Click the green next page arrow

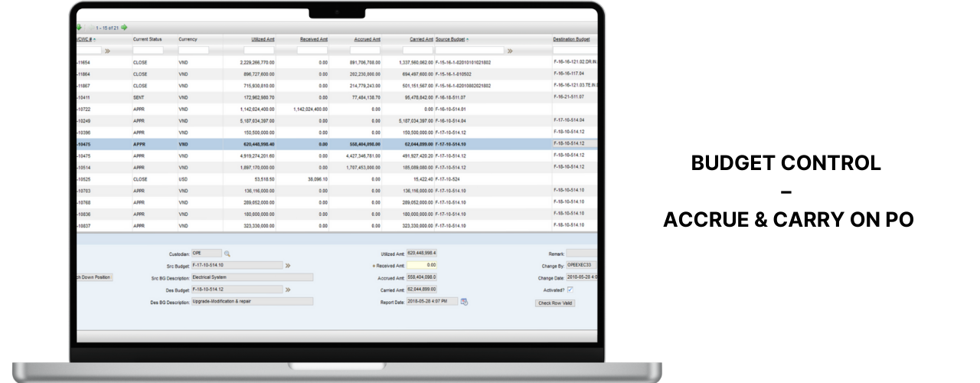point(124,28)
